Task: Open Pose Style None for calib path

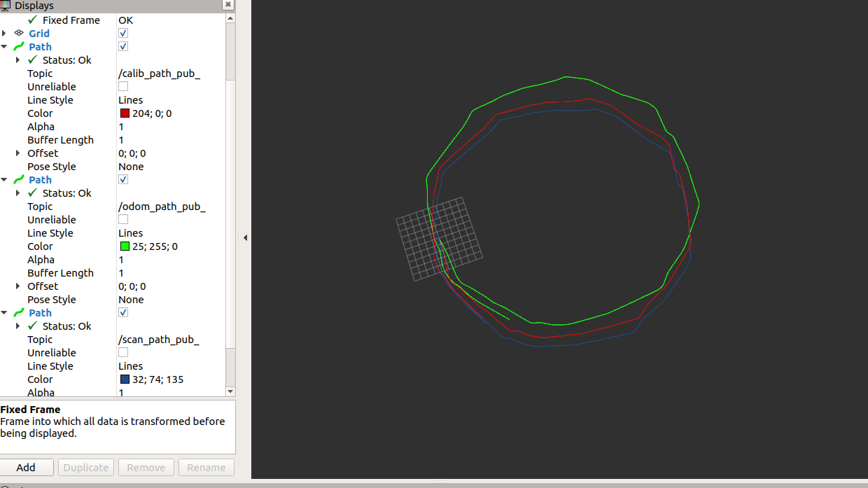Action: pyautogui.click(x=131, y=166)
